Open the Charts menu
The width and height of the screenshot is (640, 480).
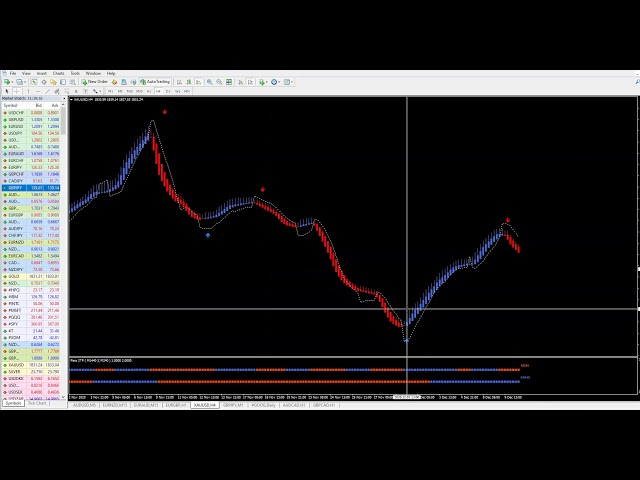58,73
